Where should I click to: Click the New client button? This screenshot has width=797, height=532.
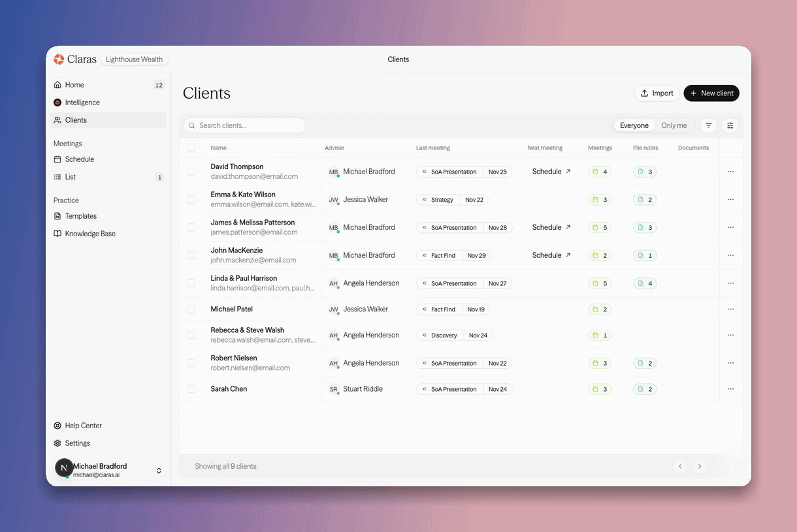pos(711,93)
